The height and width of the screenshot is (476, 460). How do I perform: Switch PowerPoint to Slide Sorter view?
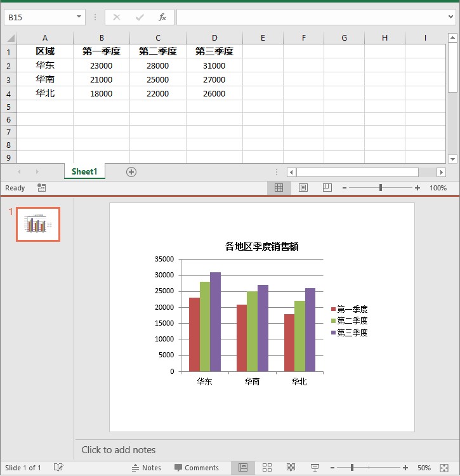(267, 468)
